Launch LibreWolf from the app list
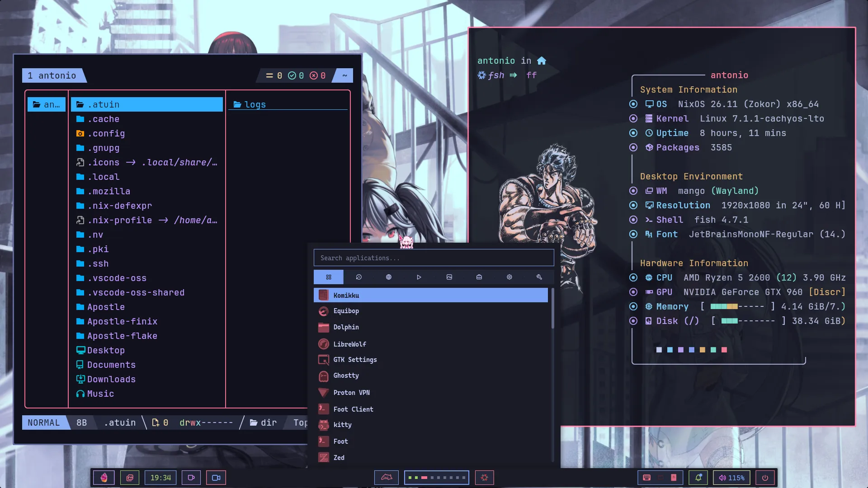The image size is (868, 488). 430,344
